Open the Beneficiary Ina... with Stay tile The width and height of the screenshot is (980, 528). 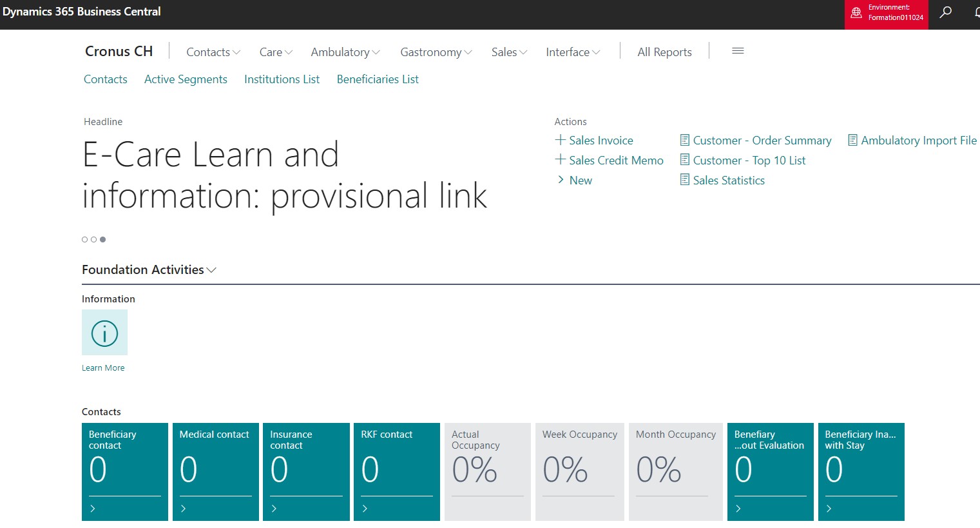(x=861, y=472)
